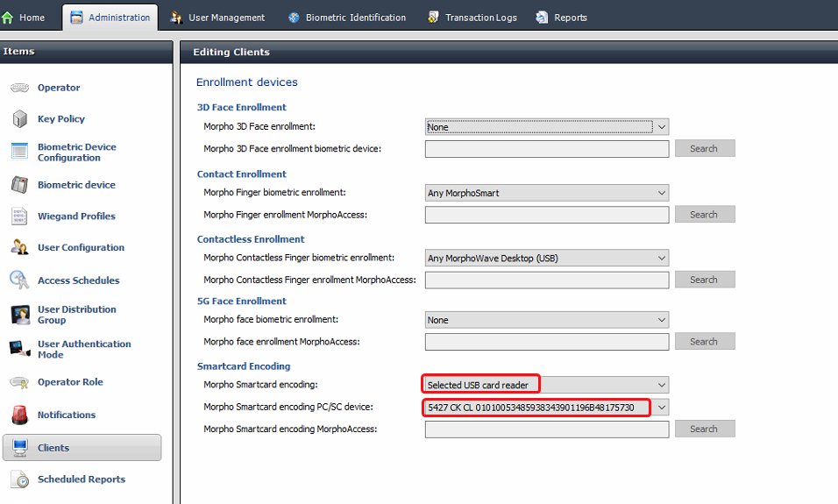Image resolution: width=838 pixels, height=504 pixels.
Task: Select the Clients item label
Action: [x=53, y=448]
